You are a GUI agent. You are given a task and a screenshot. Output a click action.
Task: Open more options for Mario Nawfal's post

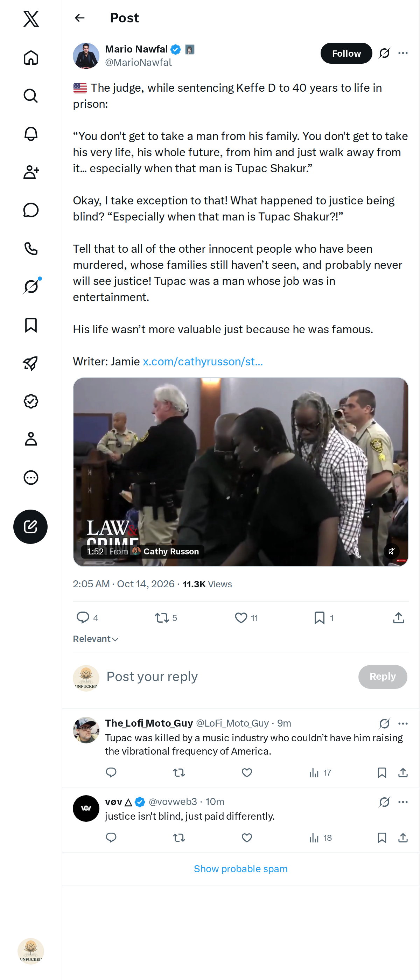coord(403,53)
